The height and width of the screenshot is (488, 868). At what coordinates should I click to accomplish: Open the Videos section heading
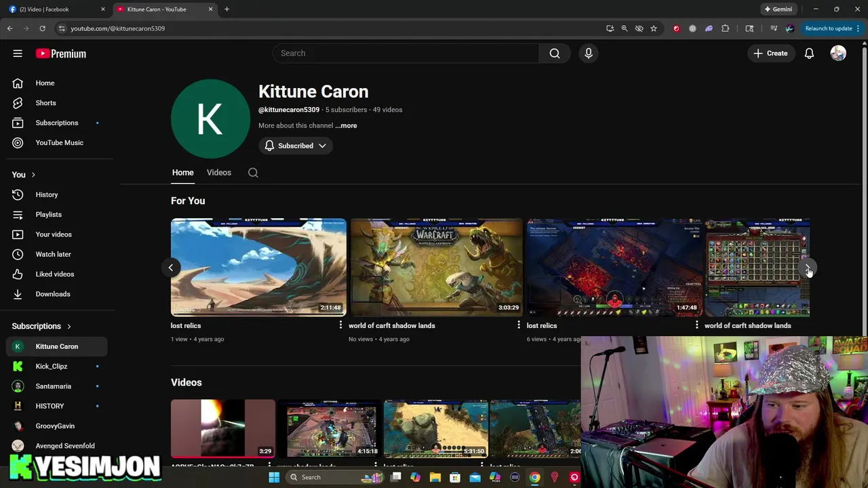pos(186,382)
